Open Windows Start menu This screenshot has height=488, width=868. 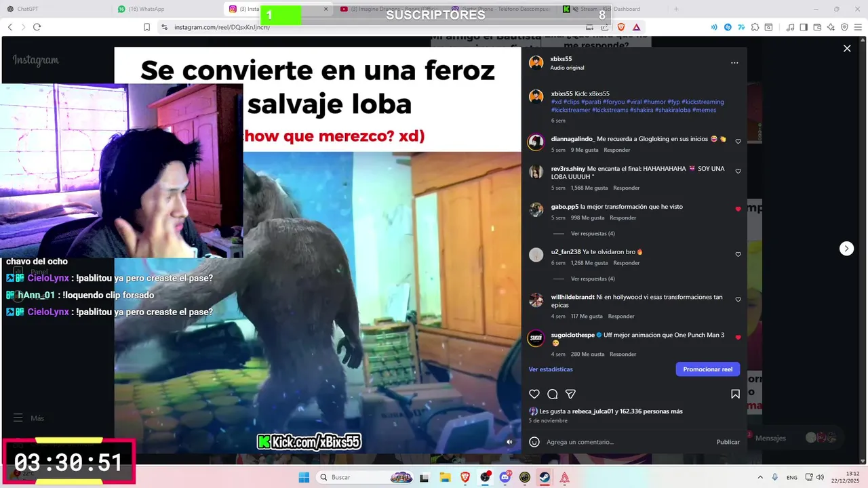coord(304,477)
